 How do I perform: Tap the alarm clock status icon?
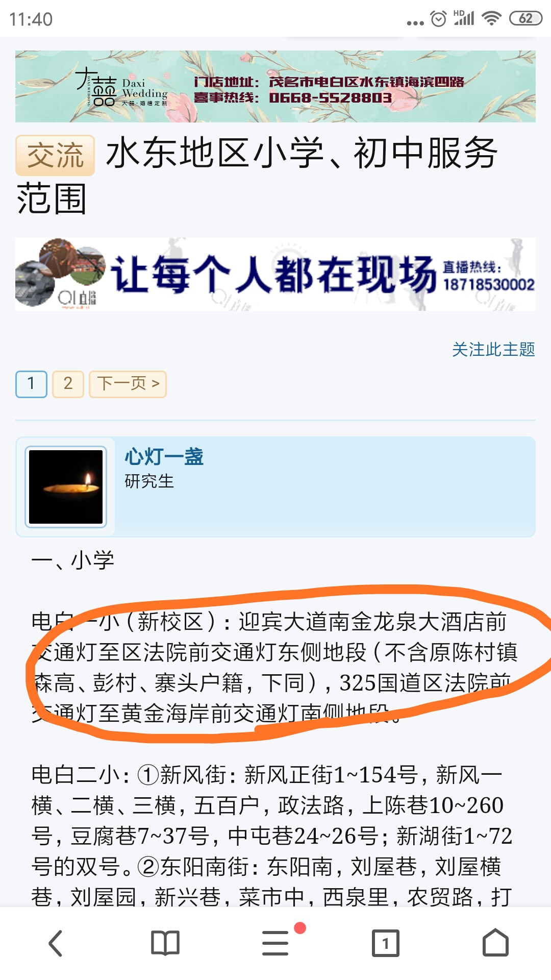pos(438,19)
